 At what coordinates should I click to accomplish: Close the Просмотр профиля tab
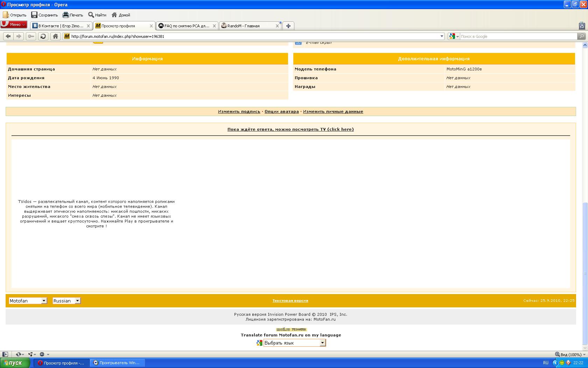152,26
